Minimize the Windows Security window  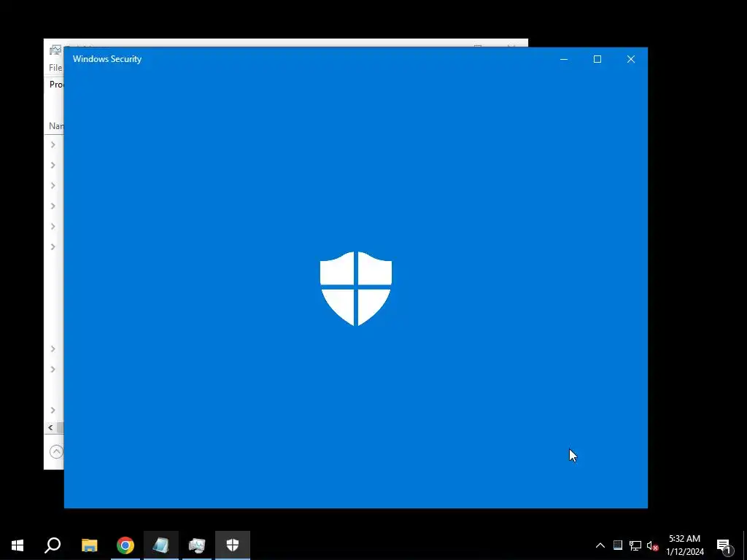click(x=564, y=59)
